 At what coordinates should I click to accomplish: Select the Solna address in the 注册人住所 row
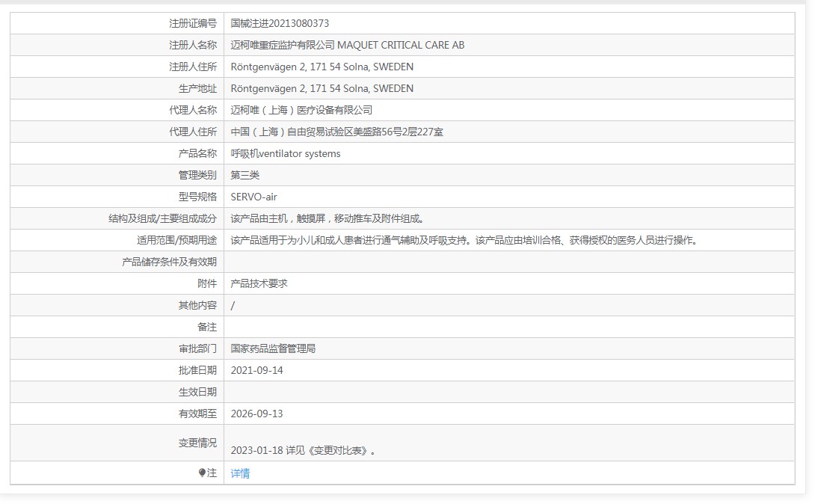322,67
